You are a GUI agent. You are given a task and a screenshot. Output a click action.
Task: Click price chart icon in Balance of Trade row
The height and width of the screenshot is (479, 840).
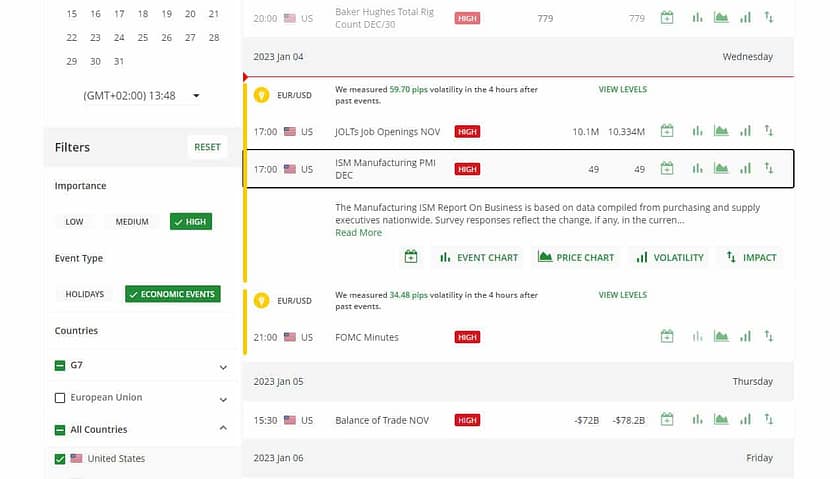point(720,420)
